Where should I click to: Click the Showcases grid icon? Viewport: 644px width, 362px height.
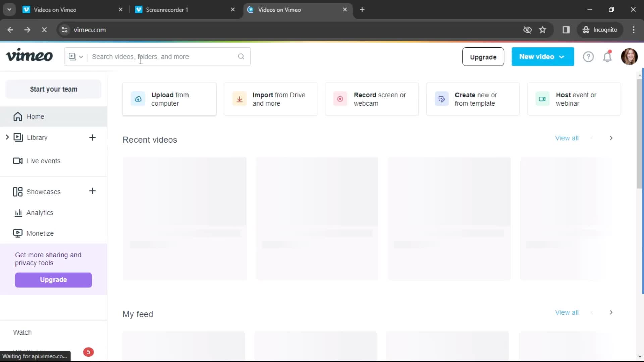click(18, 192)
